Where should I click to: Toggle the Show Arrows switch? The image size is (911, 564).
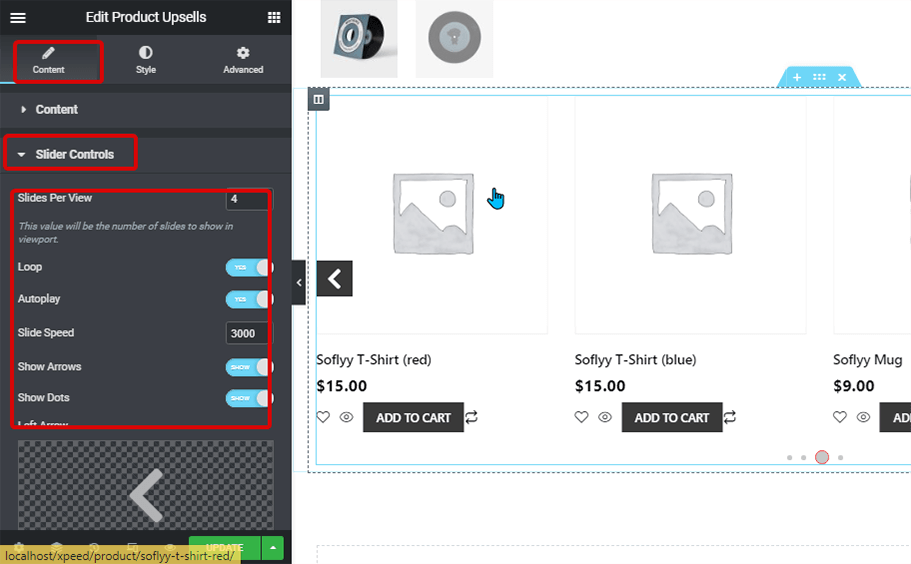(x=249, y=367)
